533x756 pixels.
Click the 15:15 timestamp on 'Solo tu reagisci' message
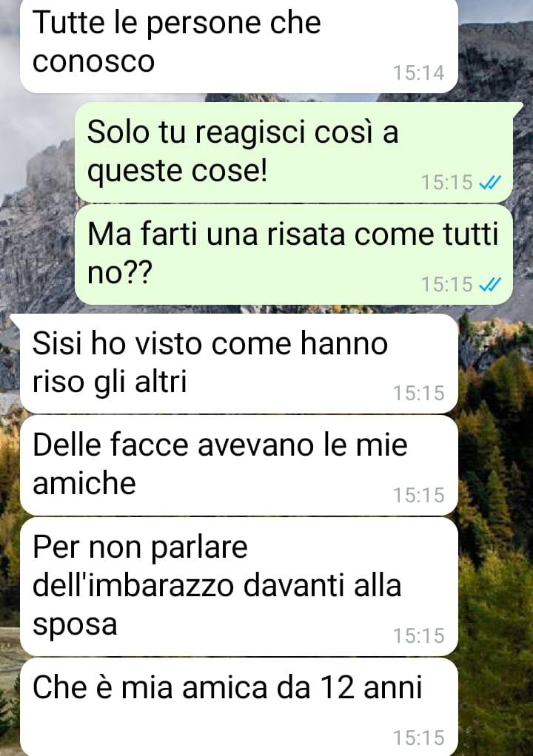pyautogui.click(x=447, y=182)
